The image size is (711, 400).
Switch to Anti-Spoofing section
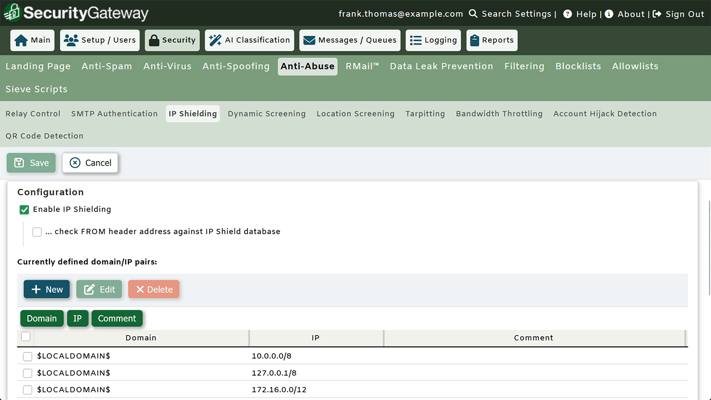236,66
